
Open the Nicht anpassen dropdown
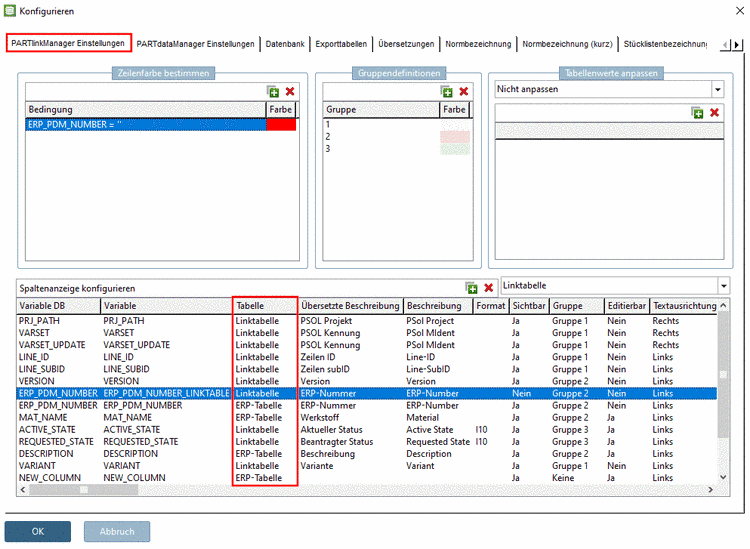(717, 89)
